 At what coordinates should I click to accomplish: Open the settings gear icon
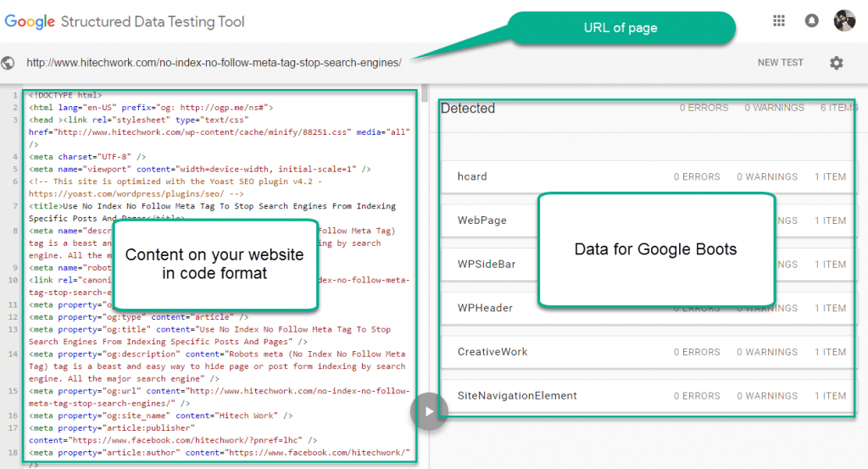[837, 63]
